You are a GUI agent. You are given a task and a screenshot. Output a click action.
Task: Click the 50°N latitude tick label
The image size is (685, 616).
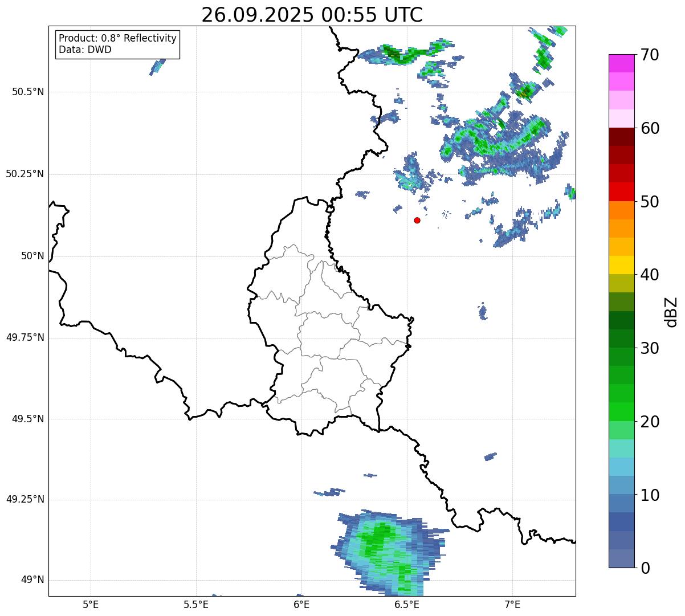33,256
